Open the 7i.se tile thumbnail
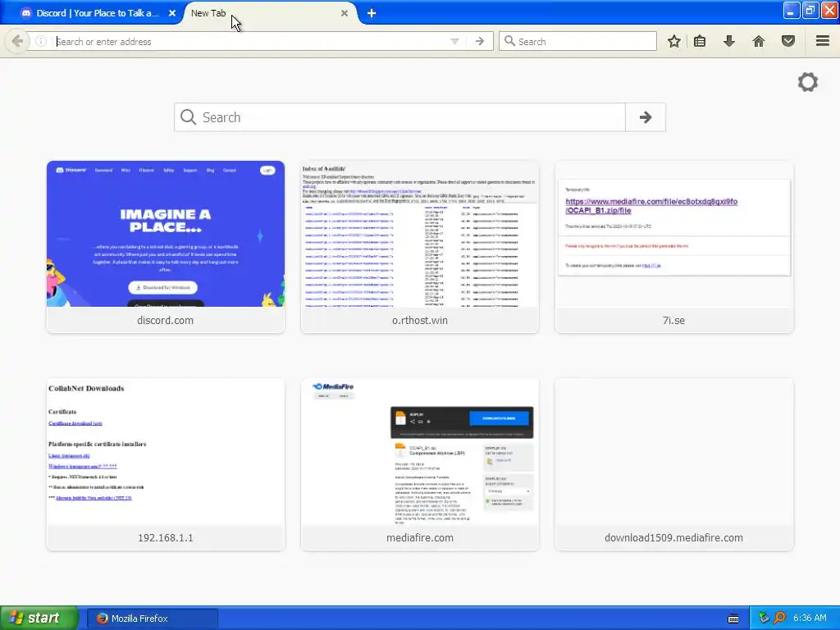This screenshot has width=840, height=630. tap(674, 234)
